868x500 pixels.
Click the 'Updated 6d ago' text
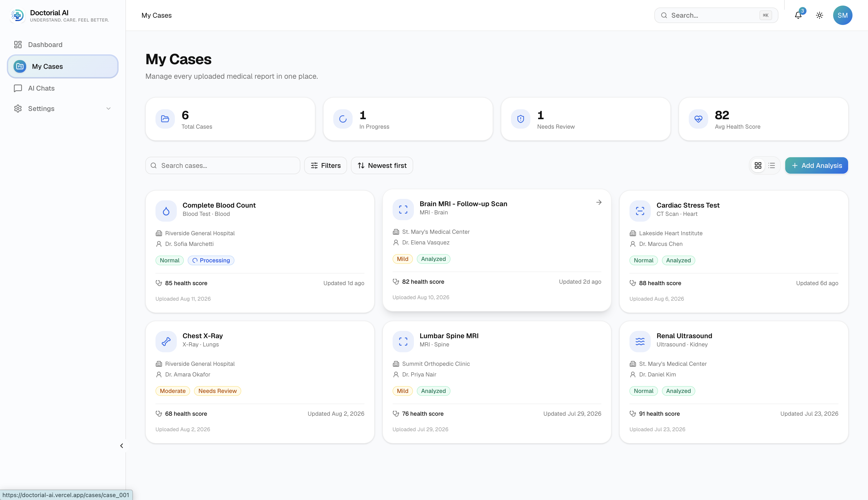tap(817, 283)
